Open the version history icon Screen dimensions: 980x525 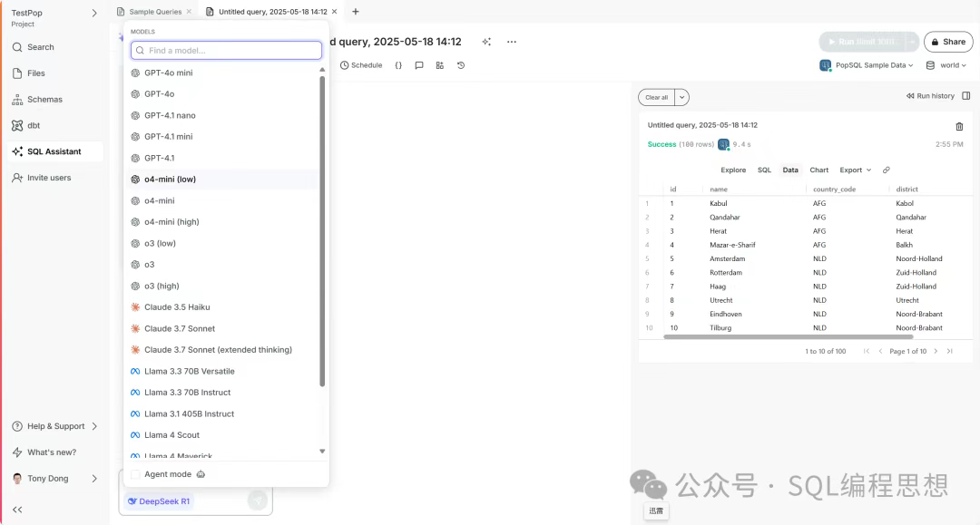(461, 65)
